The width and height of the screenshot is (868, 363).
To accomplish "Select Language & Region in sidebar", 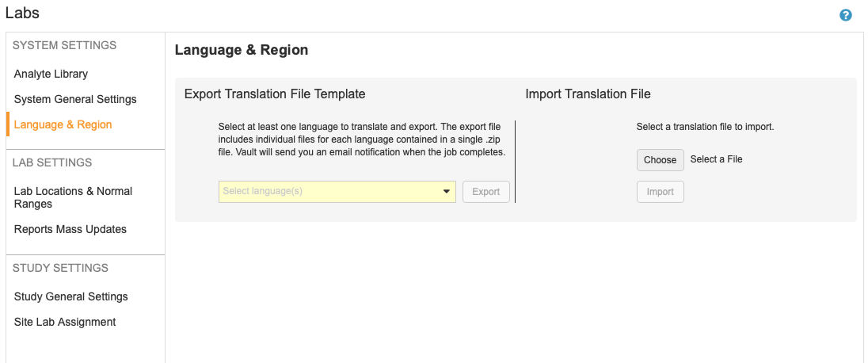I will click(x=63, y=124).
